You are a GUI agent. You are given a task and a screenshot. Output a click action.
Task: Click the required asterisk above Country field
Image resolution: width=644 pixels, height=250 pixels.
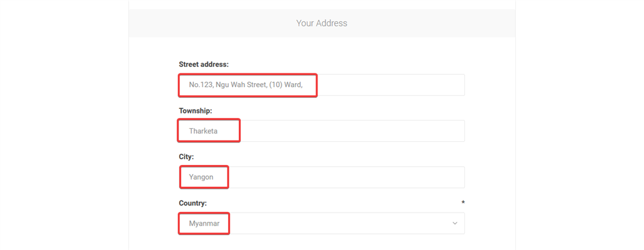463,203
